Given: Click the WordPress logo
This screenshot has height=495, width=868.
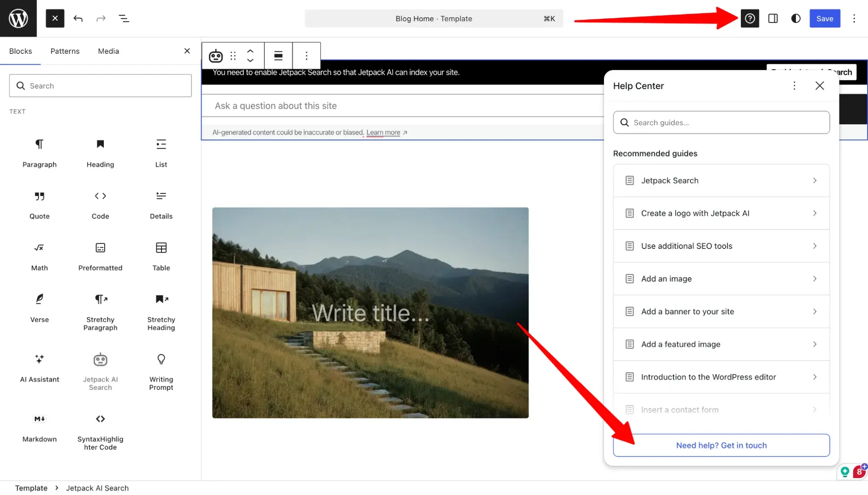Looking at the screenshot, I should (18, 18).
